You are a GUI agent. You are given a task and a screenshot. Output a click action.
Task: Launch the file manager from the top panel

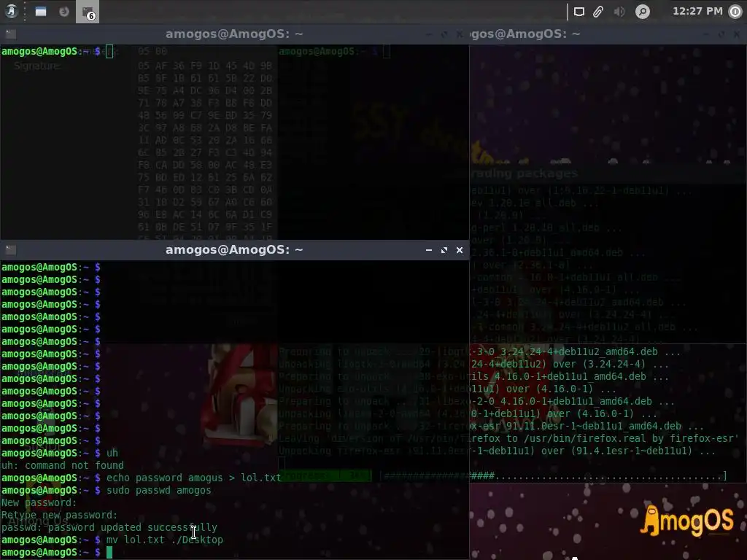point(41,12)
